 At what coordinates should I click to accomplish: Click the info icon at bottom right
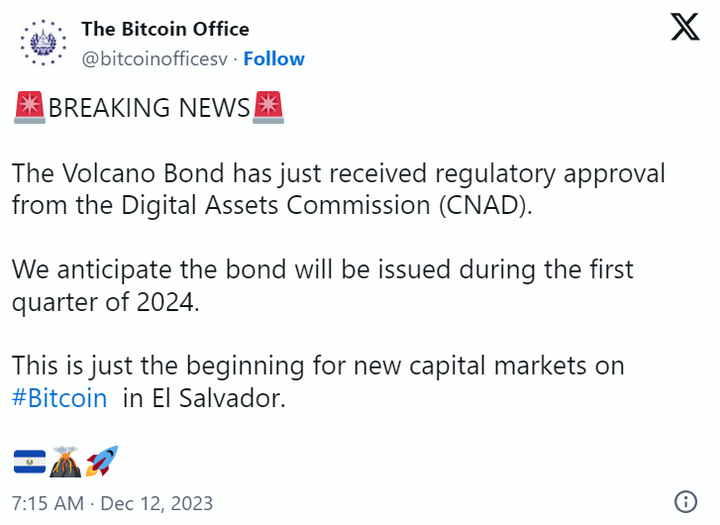687,501
